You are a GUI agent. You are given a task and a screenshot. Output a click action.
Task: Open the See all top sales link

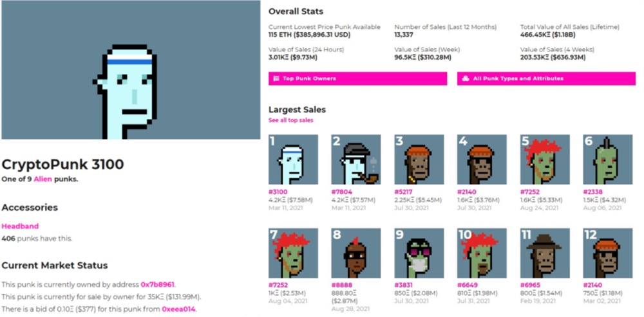tap(290, 120)
